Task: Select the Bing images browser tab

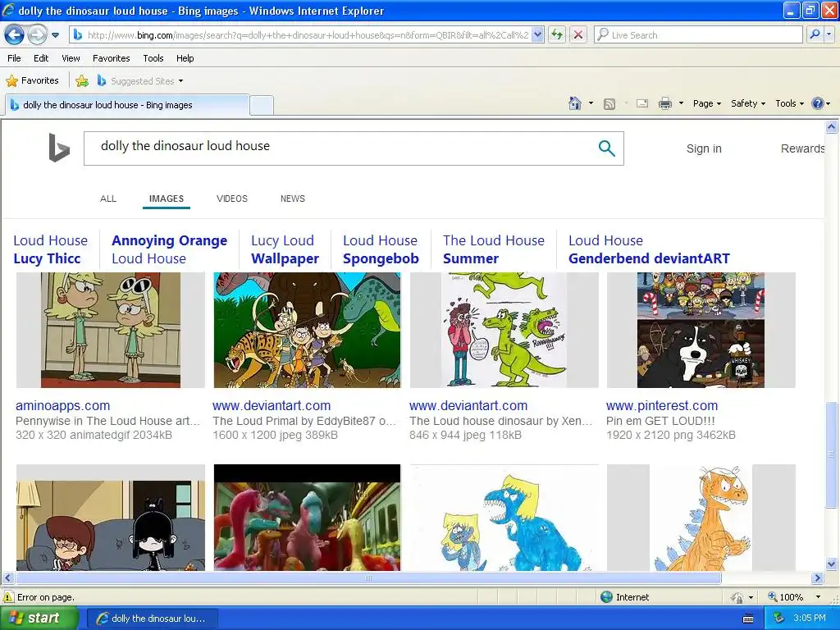Action: (x=127, y=105)
